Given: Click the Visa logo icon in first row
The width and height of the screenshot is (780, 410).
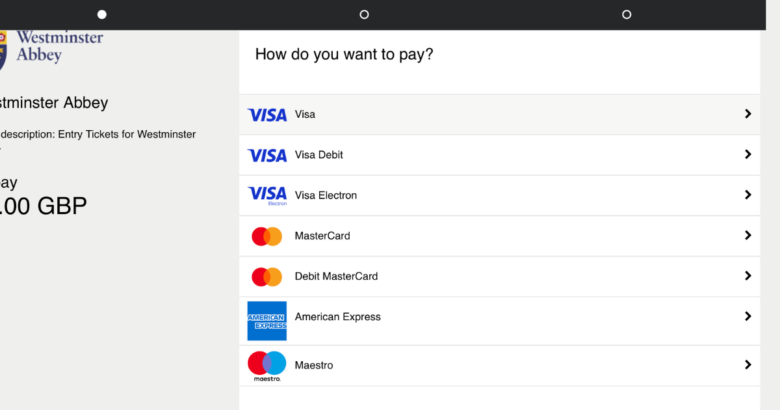Looking at the screenshot, I should (267, 115).
